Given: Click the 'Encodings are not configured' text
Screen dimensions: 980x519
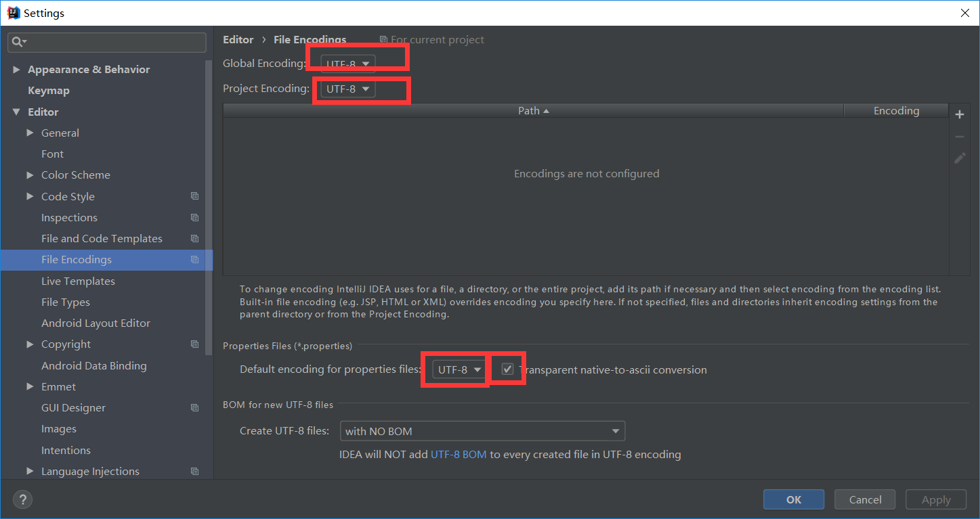Looking at the screenshot, I should (587, 174).
